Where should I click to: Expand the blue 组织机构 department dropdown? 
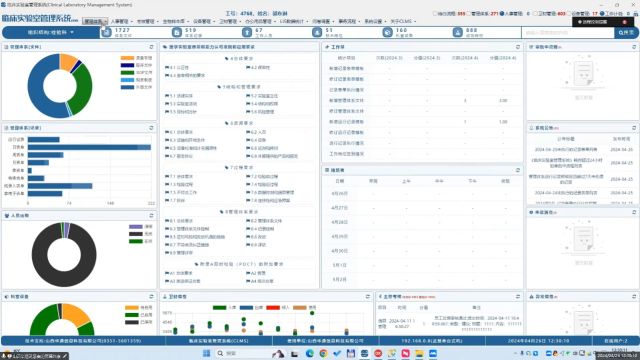[51, 32]
